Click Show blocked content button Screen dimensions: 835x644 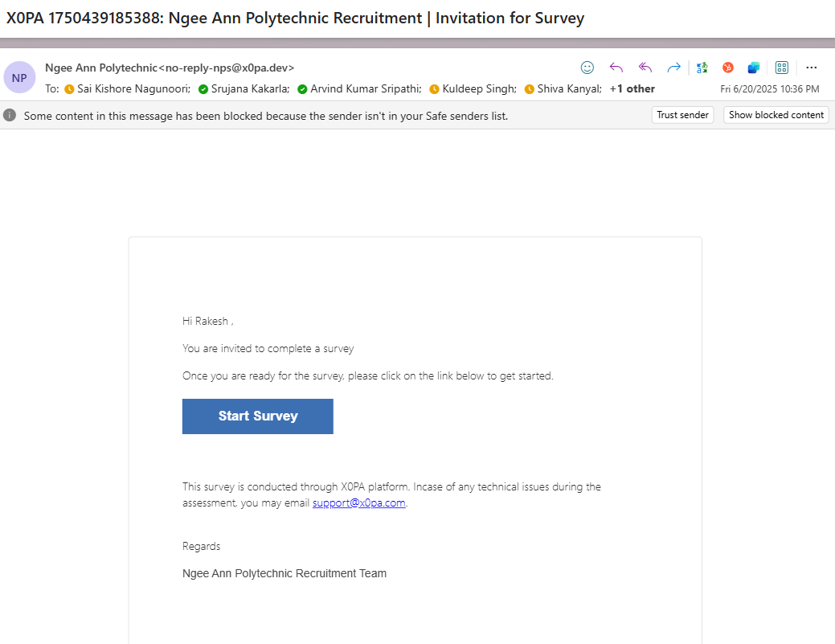776,115
